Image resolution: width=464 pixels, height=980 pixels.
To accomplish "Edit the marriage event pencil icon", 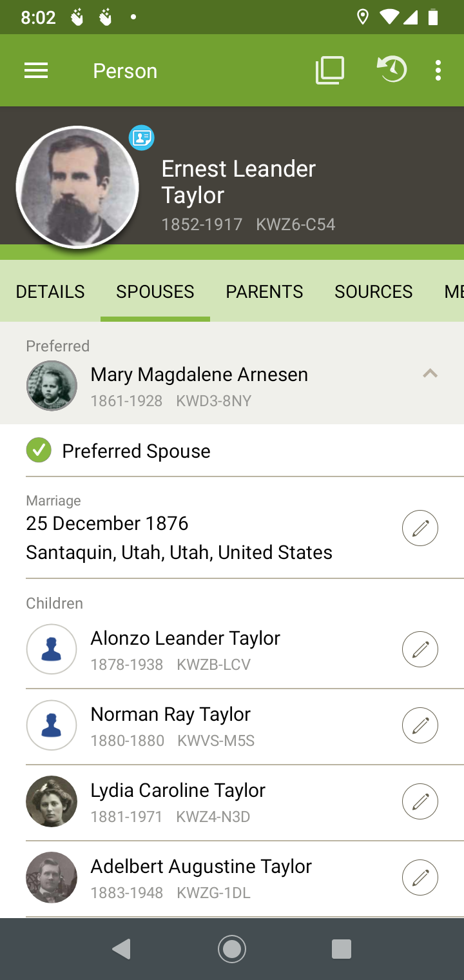I will click(x=420, y=528).
